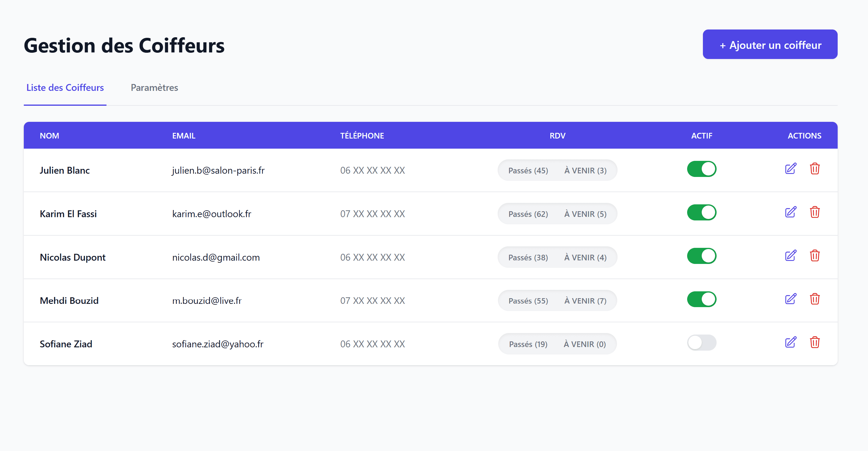
Task: Disable Julien Blanc's active toggle
Action: click(701, 169)
